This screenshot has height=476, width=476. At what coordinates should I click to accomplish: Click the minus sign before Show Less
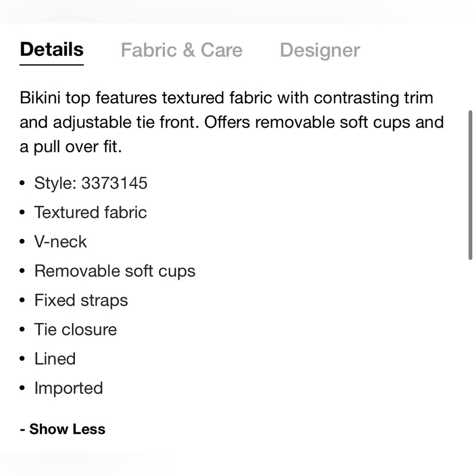coord(22,429)
